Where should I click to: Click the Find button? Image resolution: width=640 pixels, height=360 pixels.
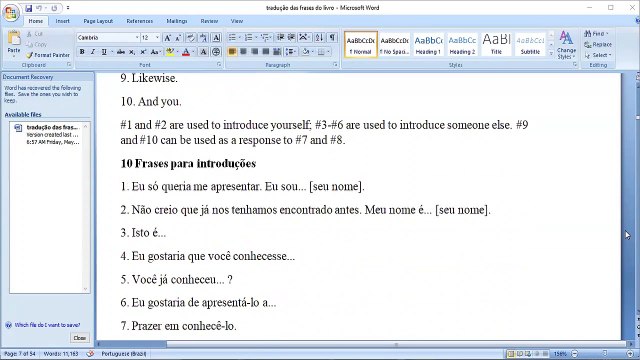tap(596, 33)
